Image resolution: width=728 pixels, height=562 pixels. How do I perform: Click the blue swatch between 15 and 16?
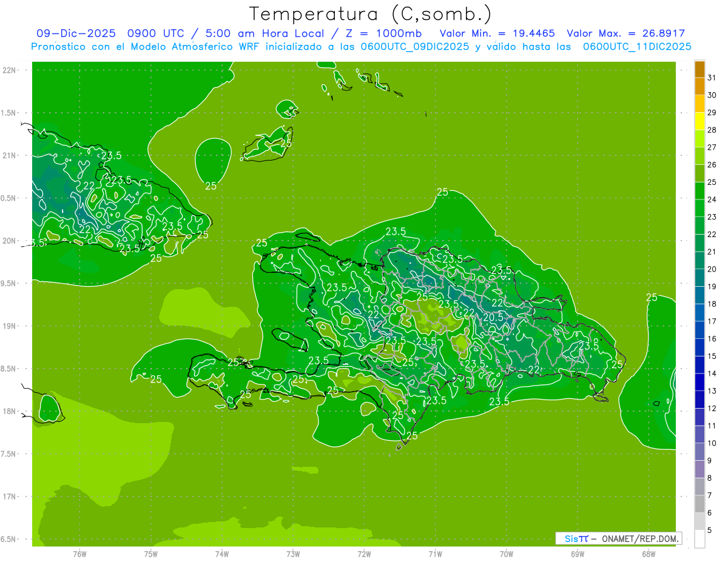pyautogui.click(x=699, y=348)
